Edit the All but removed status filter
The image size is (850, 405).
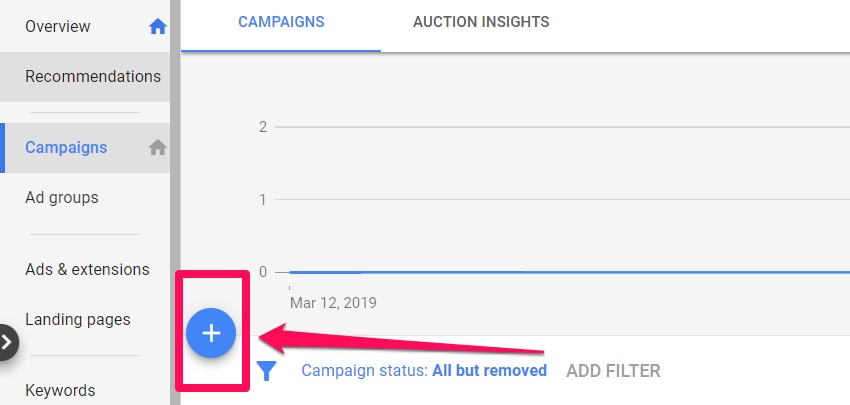click(x=490, y=371)
